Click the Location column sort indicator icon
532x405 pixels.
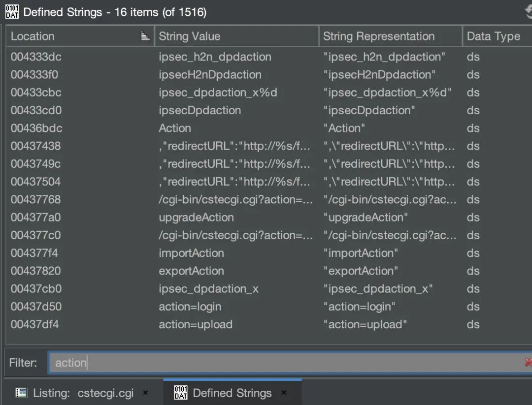[145, 35]
